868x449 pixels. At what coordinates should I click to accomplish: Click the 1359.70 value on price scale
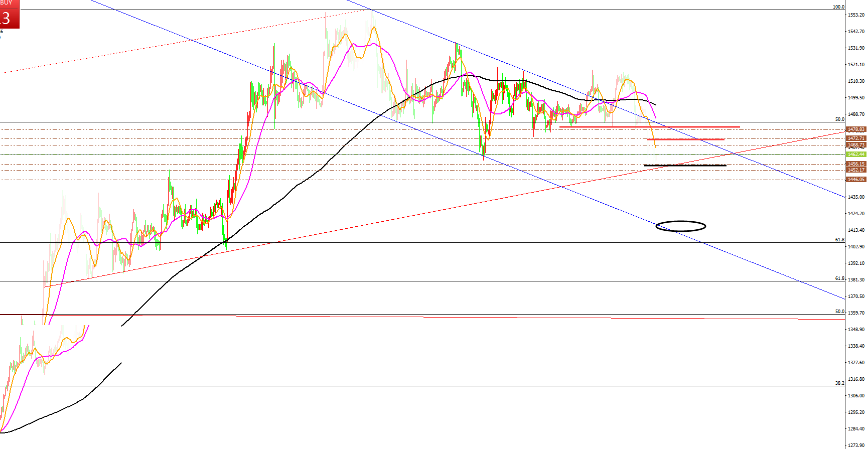click(x=855, y=313)
